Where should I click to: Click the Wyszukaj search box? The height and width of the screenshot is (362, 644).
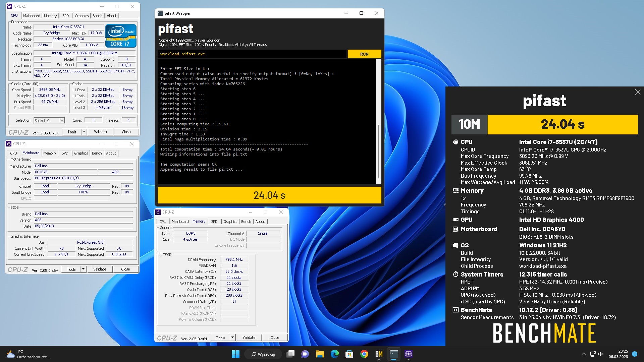point(264,354)
